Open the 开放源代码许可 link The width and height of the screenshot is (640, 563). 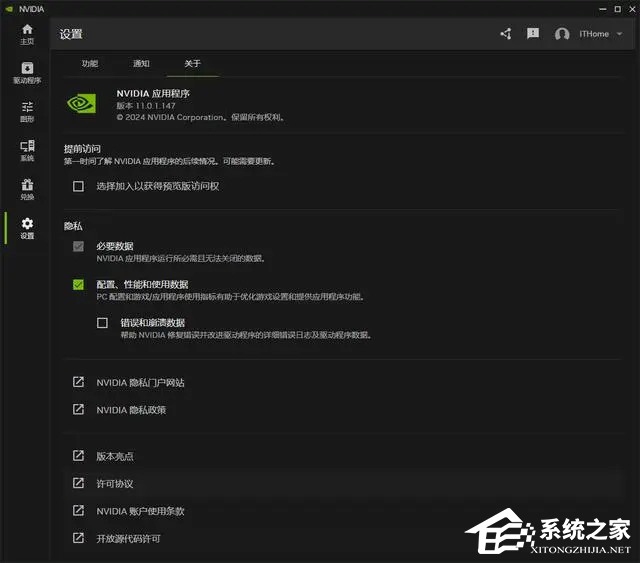click(128, 539)
